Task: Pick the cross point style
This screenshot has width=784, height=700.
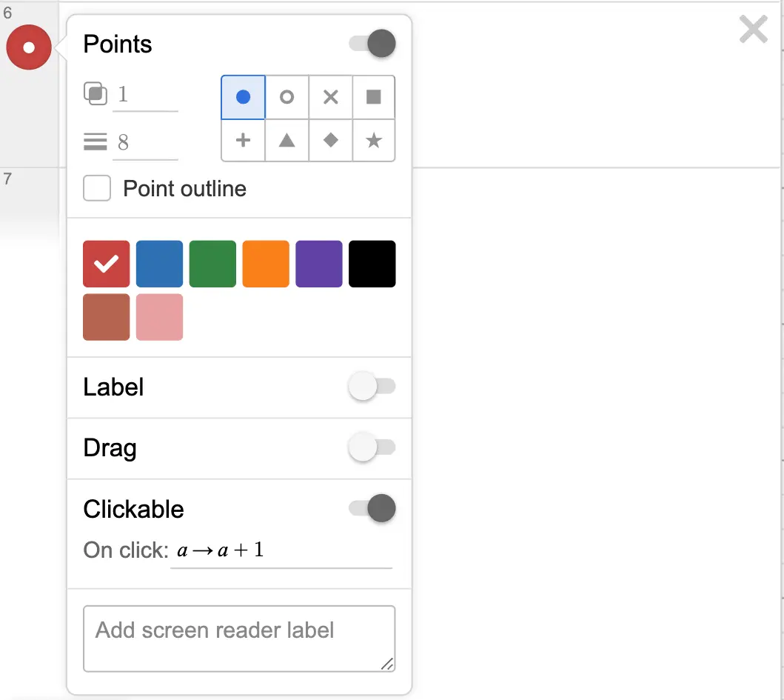Action: pyautogui.click(x=330, y=97)
